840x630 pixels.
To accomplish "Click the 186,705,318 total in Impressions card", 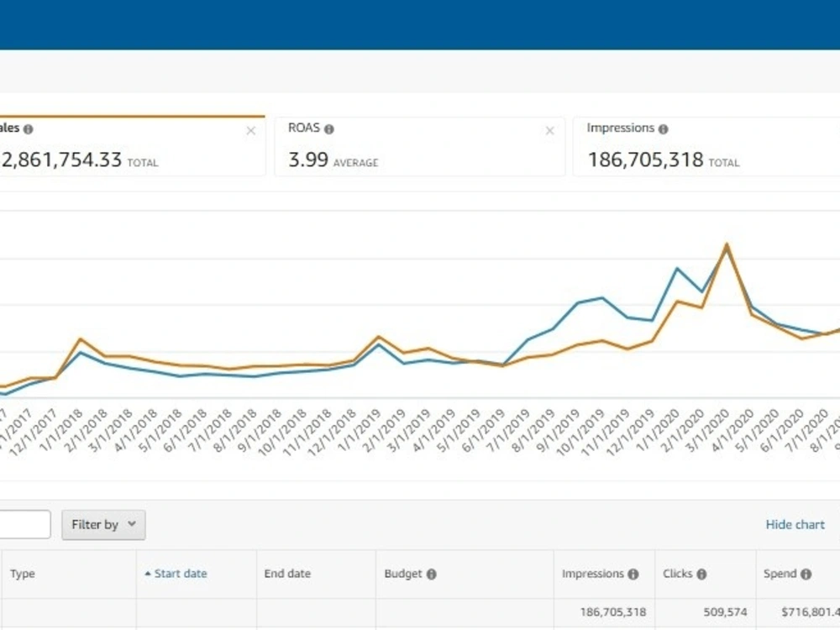I will 645,160.
